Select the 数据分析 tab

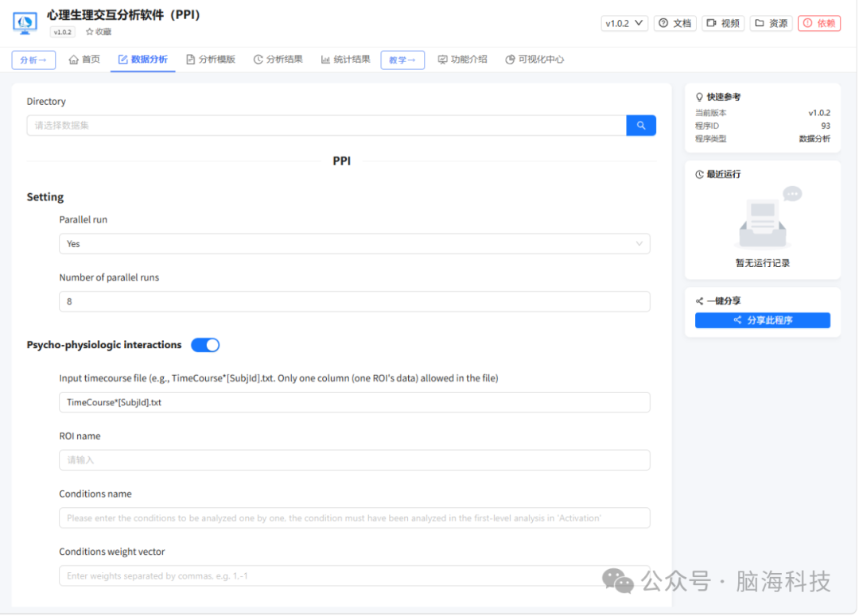coord(143,59)
